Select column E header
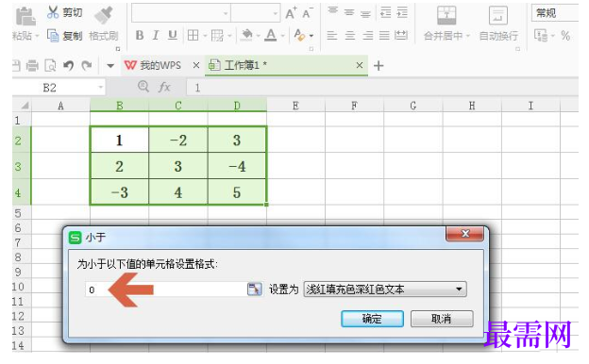The image size is (589, 364). (295, 106)
